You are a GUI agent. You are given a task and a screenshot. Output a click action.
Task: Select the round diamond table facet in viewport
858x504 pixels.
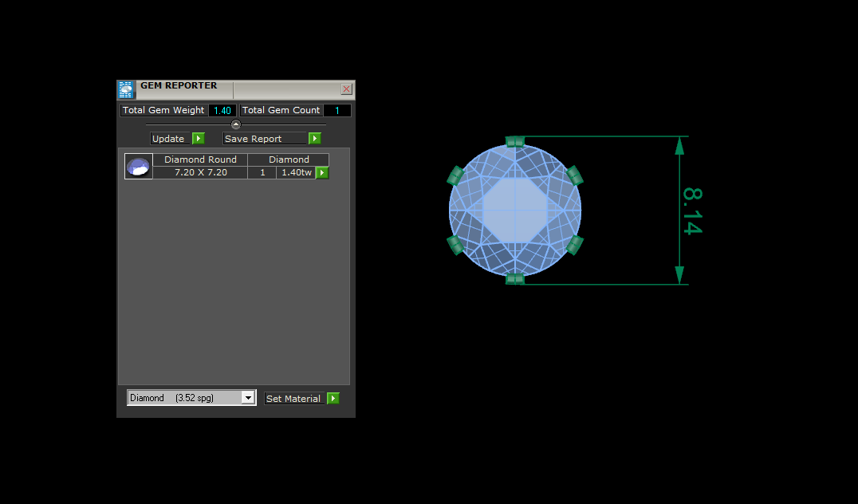[515, 211]
